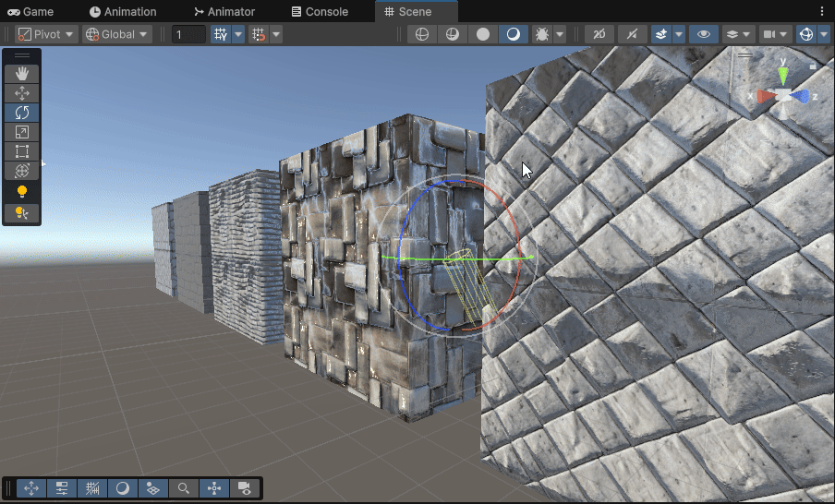Click the green Y axis cone on the gizmo
Screen dimensions: 835x504
783,75
